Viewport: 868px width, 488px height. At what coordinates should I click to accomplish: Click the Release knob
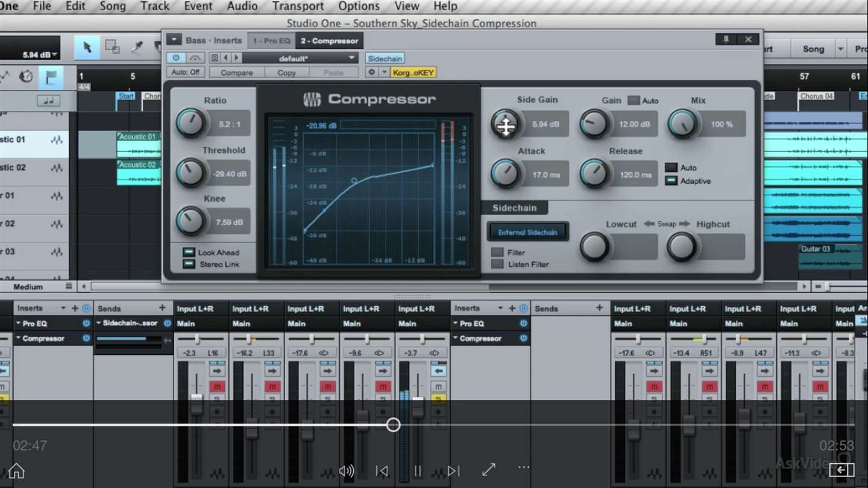click(594, 174)
